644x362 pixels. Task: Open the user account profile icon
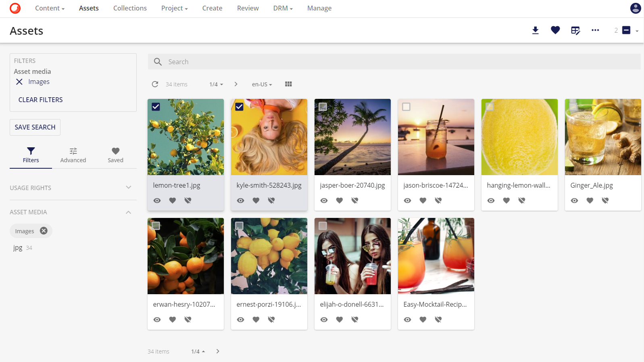(635, 8)
